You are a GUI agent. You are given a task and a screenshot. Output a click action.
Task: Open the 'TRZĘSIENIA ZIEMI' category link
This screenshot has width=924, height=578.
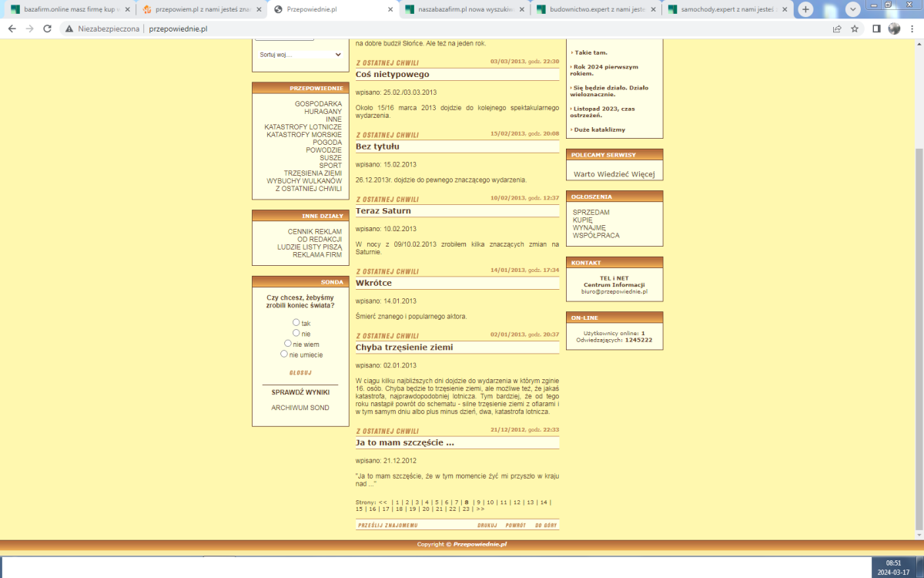pos(312,173)
